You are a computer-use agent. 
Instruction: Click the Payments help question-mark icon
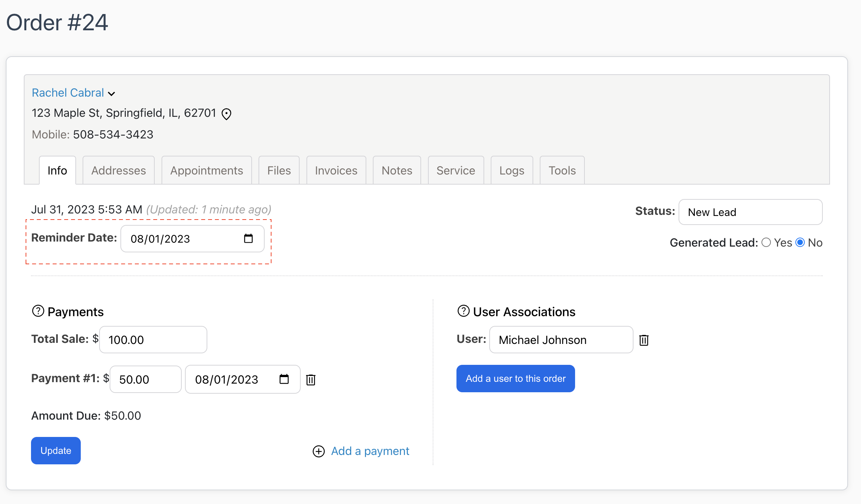click(38, 311)
